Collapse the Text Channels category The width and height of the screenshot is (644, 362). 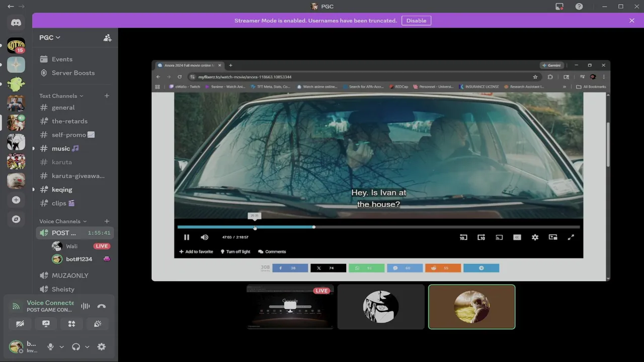(61, 96)
